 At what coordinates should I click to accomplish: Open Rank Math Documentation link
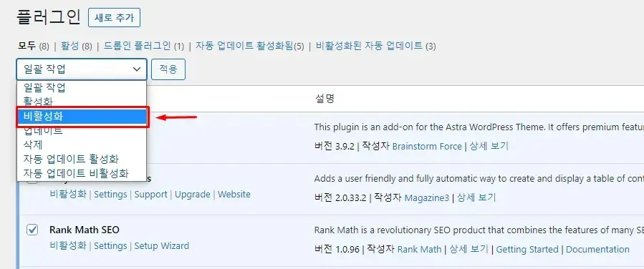click(x=597, y=249)
